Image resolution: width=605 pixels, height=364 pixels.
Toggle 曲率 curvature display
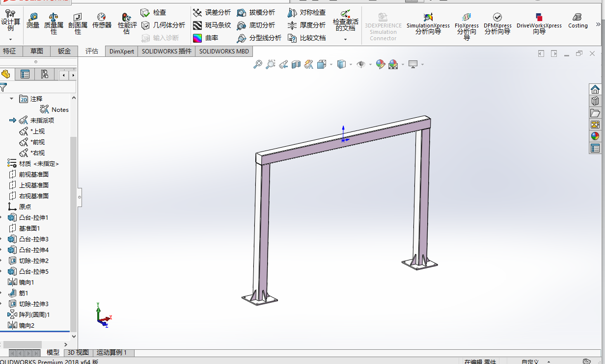point(205,38)
